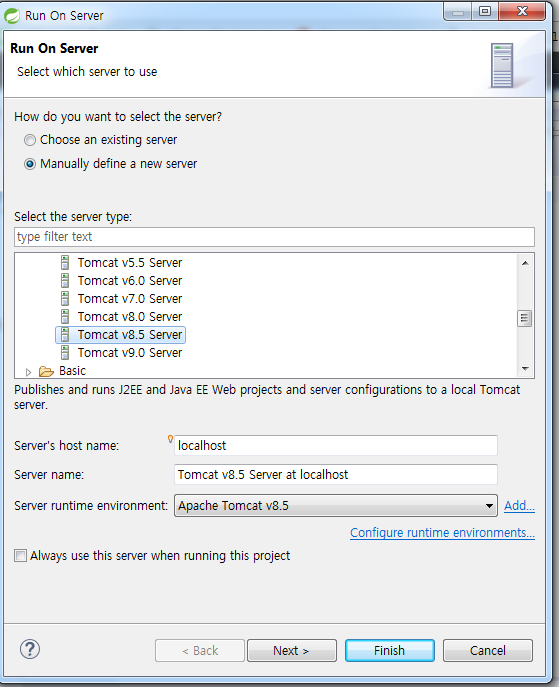Click the host name content-assist lightbulb icon
The height and width of the screenshot is (687, 559).
[x=170, y=439]
